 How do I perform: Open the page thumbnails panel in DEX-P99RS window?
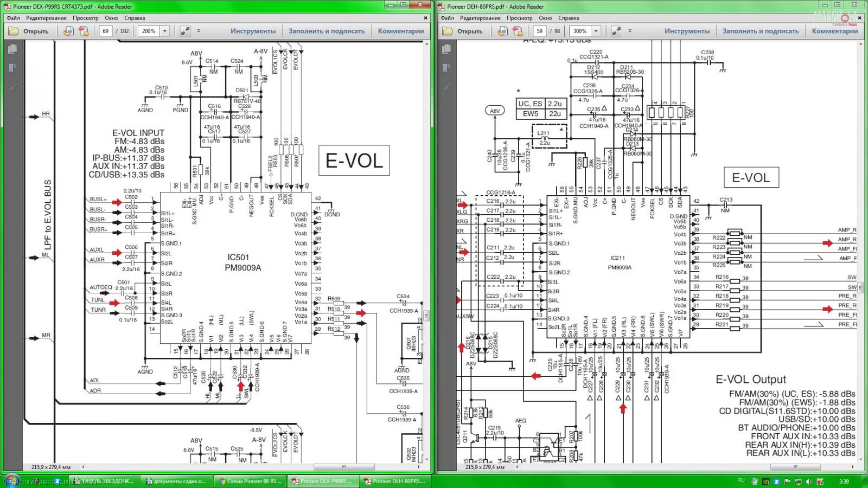tap(12, 49)
